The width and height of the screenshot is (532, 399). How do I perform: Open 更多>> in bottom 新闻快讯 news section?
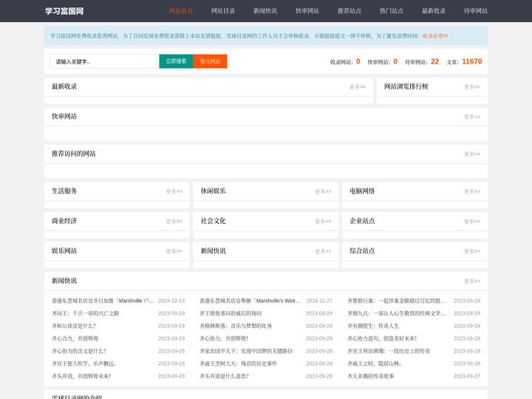[472, 281]
